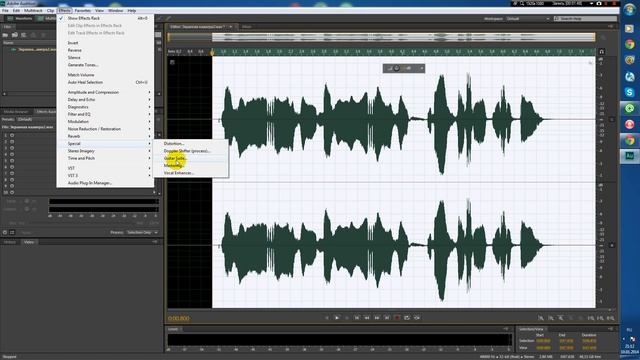Open Skype from Windows taskbar
Viewport: 640px width, 360px height.
[630, 93]
